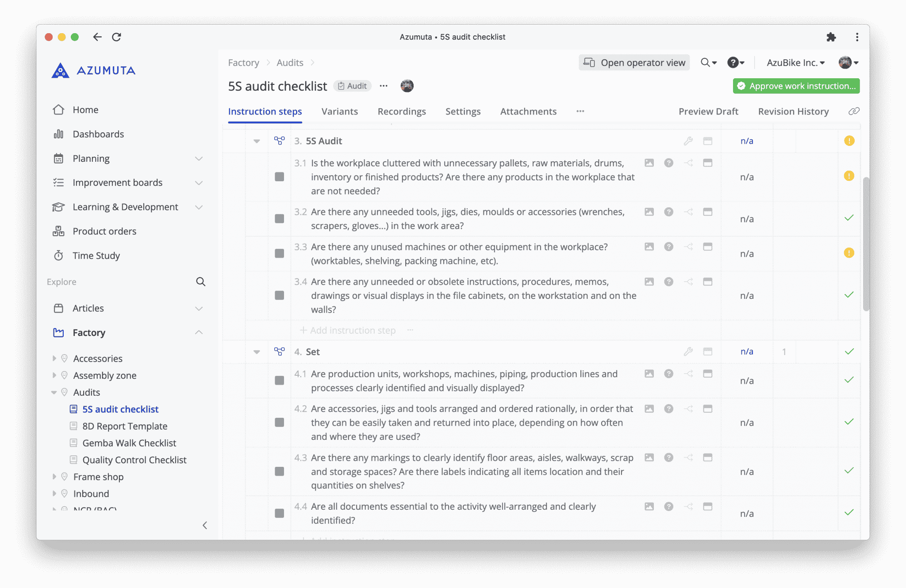This screenshot has height=588, width=906.
Task: Click the Approve work instruction button
Action: point(795,86)
